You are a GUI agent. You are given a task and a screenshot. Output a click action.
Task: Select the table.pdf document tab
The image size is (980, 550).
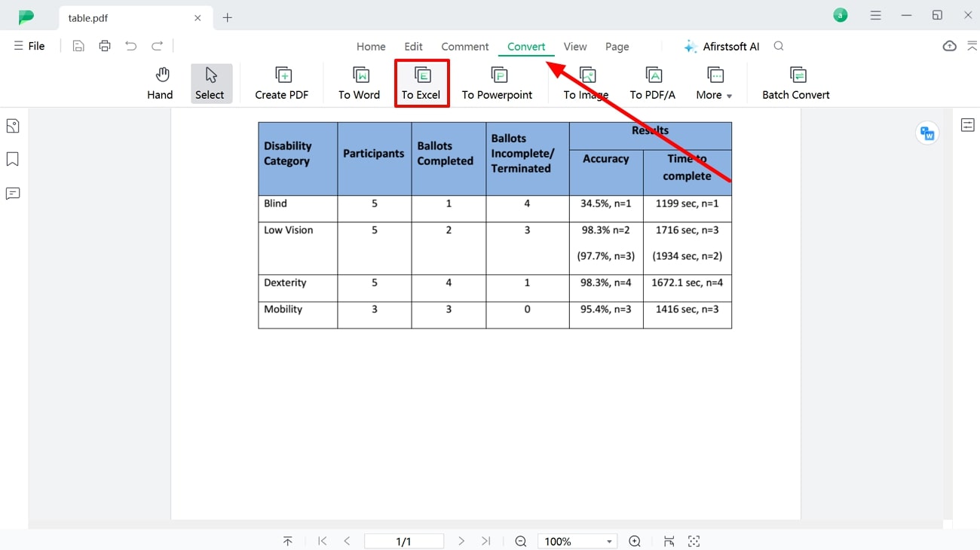tap(135, 17)
